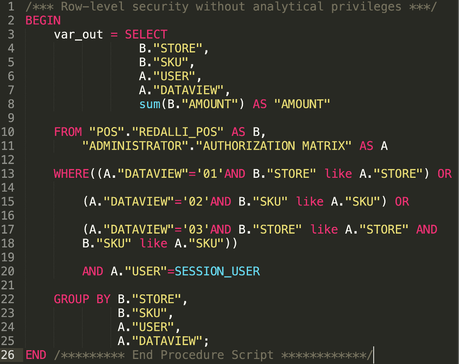Click the "REDALLI_POS" table name
The width and height of the screenshot is (460, 364).
[178, 132]
